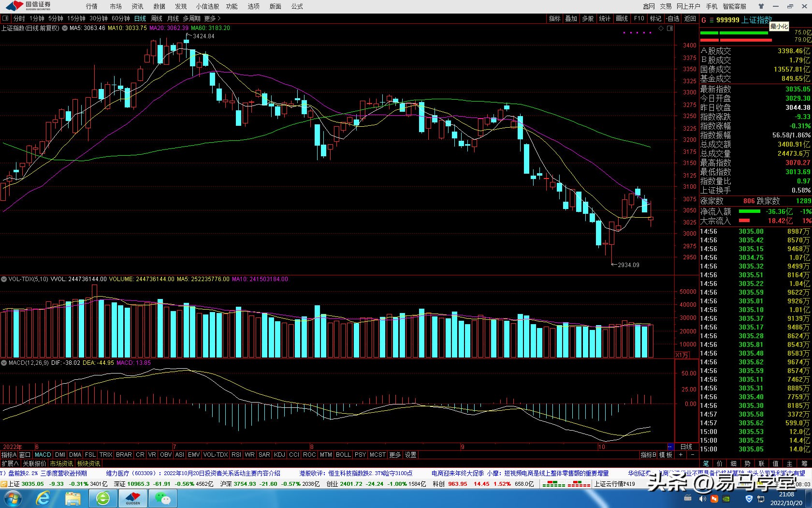Select the KDJ indicator tab
The width and height of the screenshot is (812, 508).
pos(279,455)
